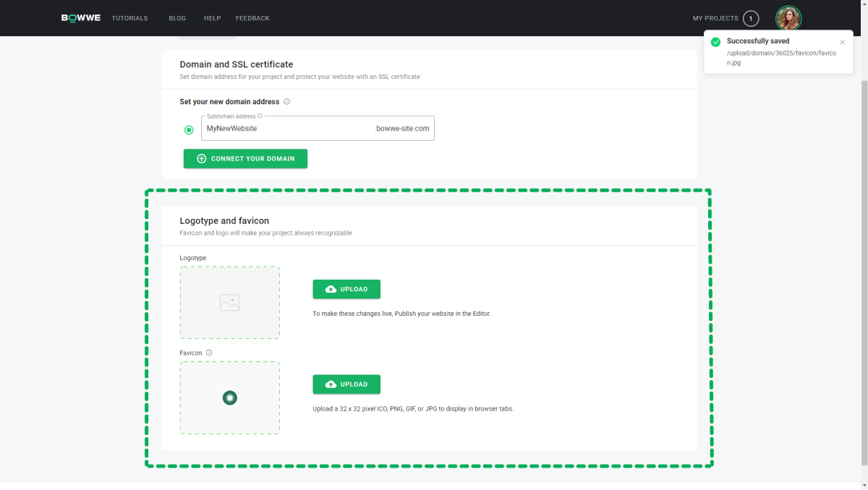868x490 pixels.
Task: Click Connect Your Domain button
Action: pos(245,159)
